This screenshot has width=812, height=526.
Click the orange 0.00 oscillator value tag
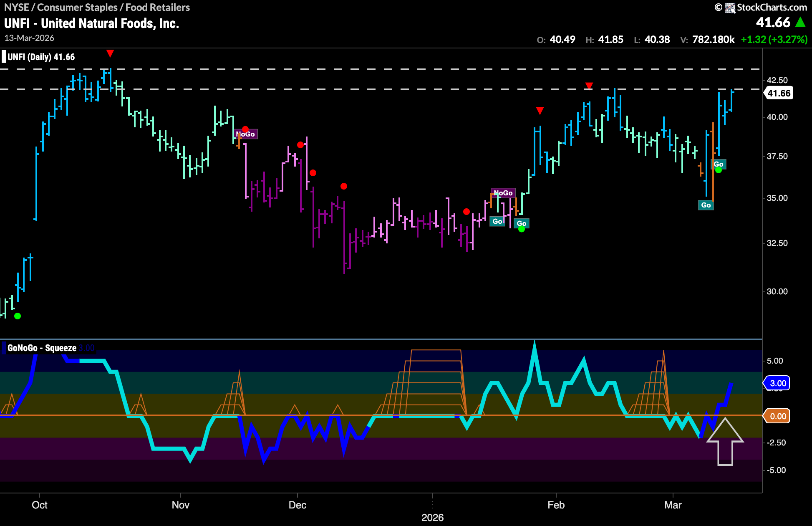click(x=777, y=416)
